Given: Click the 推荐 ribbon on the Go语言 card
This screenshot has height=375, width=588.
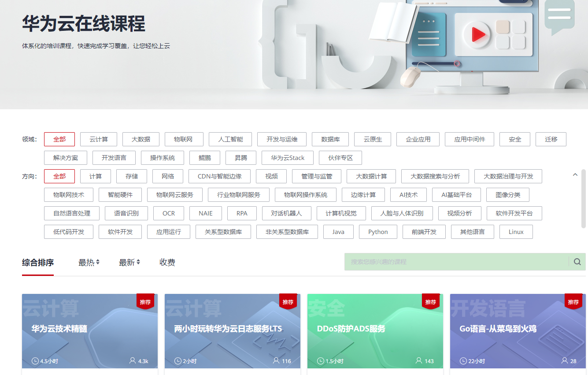Looking at the screenshot, I should tap(573, 302).
